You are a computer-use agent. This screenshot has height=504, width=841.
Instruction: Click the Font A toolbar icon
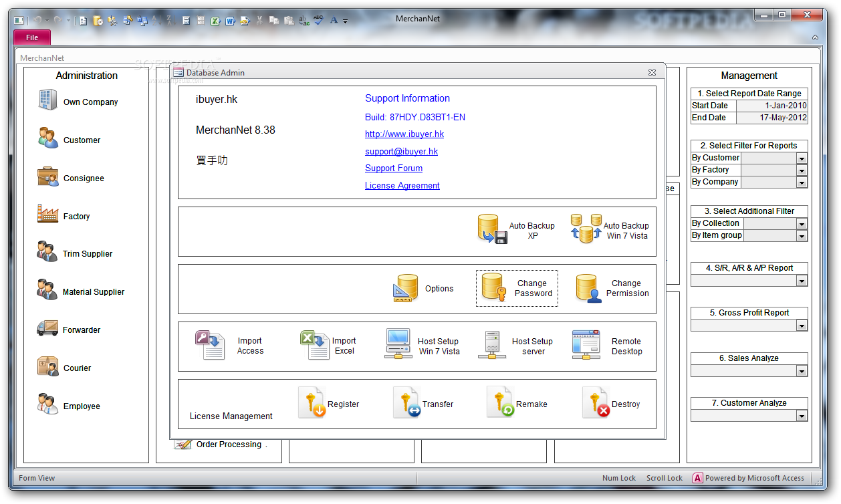coord(333,21)
